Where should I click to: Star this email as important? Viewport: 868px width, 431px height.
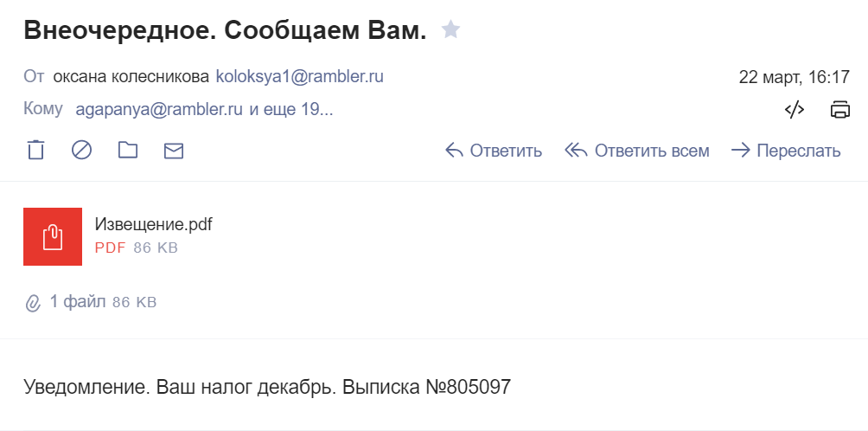(x=450, y=30)
